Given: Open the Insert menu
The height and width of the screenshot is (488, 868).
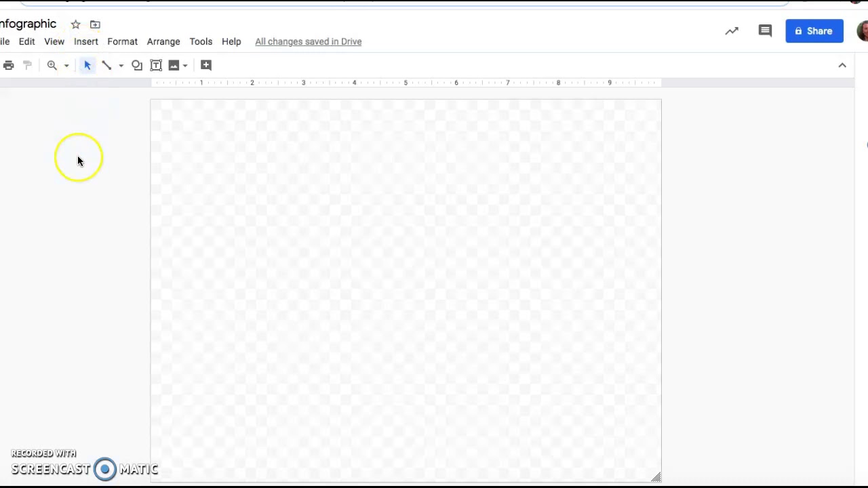Looking at the screenshot, I should click(x=86, y=41).
